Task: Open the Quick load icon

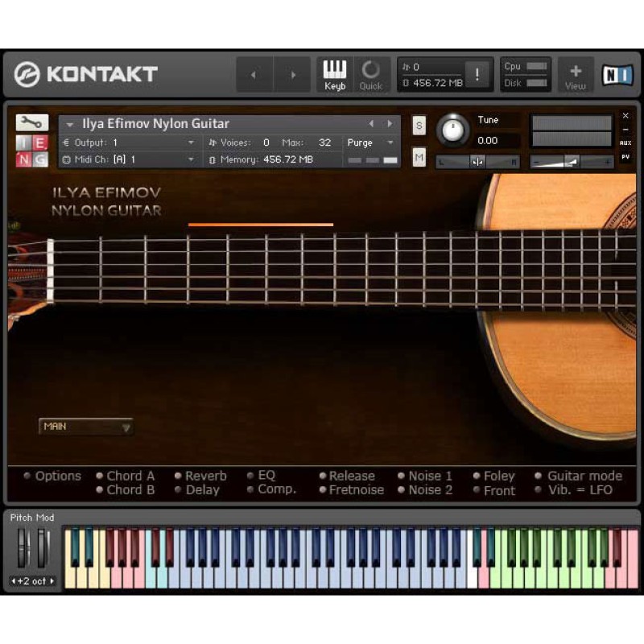Action: click(x=370, y=74)
